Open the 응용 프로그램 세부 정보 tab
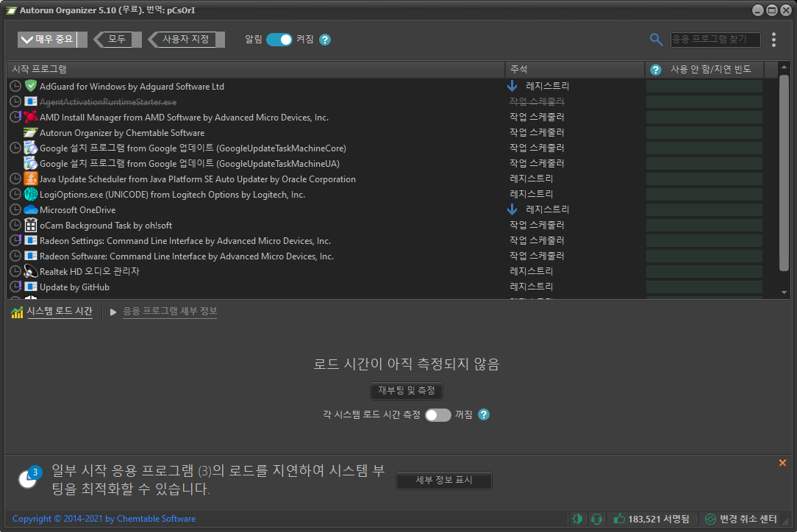The image size is (797, 532). [x=170, y=311]
